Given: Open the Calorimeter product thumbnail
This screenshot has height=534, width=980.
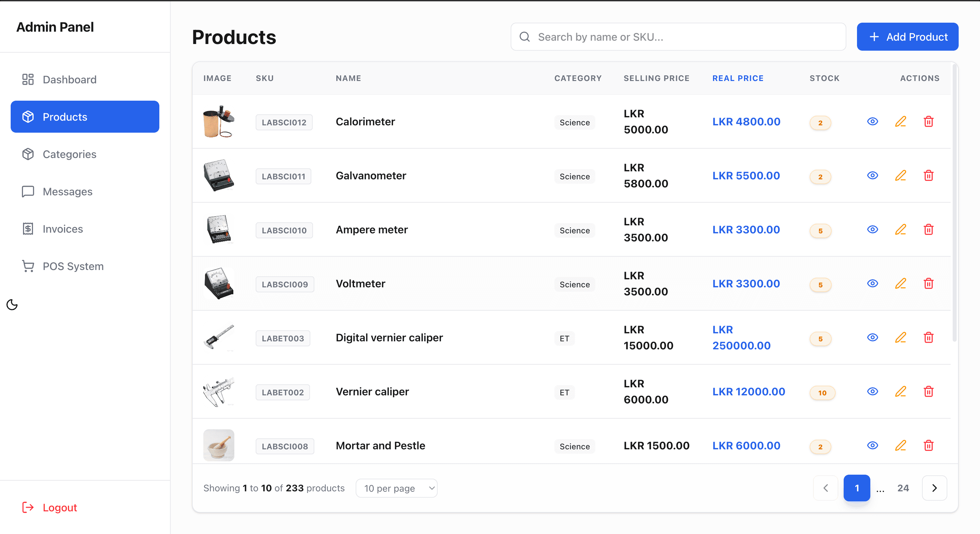Looking at the screenshot, I should click(x=219, y=121).
